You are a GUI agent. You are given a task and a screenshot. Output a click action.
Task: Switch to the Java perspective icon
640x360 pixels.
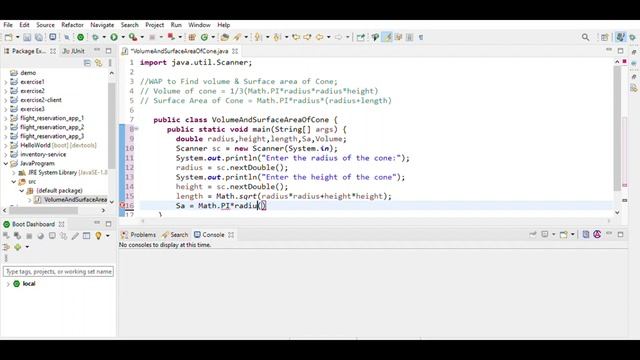click(x=620, y=37)
